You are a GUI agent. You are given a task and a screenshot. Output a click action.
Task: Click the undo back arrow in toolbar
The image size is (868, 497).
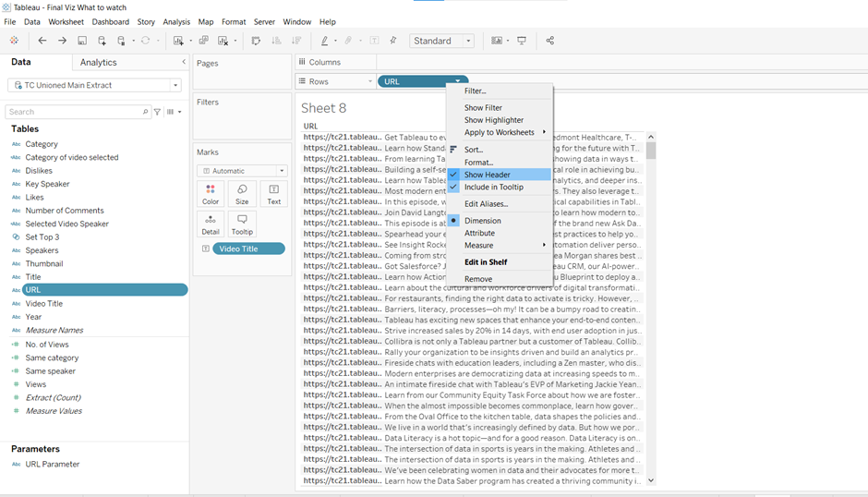[x=42, y=41]
